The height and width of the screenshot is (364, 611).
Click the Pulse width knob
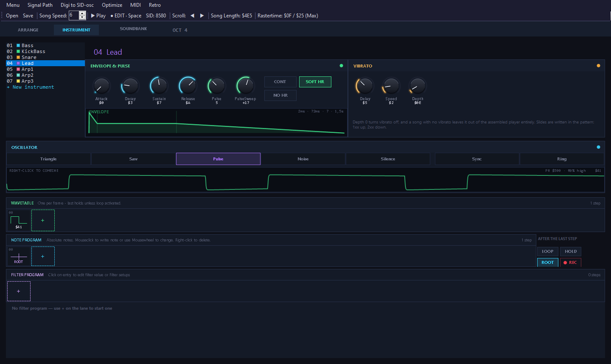pyautogui.click(x=216, y=86)
